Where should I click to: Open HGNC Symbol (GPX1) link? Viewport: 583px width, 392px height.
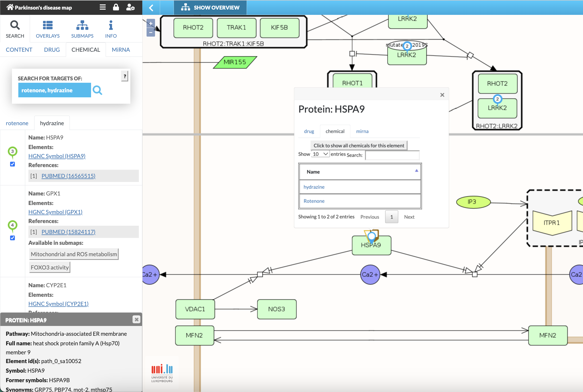[55, 212]
